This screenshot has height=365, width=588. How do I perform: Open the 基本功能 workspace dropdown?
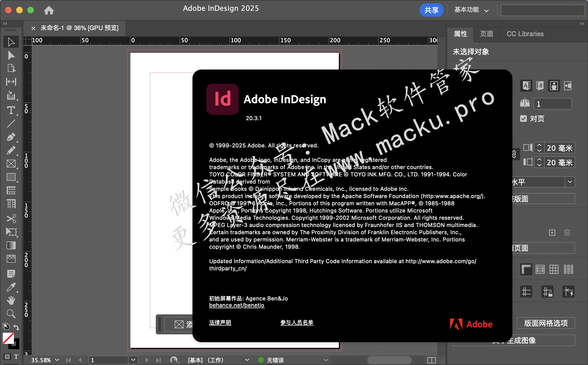pos(472,10)
